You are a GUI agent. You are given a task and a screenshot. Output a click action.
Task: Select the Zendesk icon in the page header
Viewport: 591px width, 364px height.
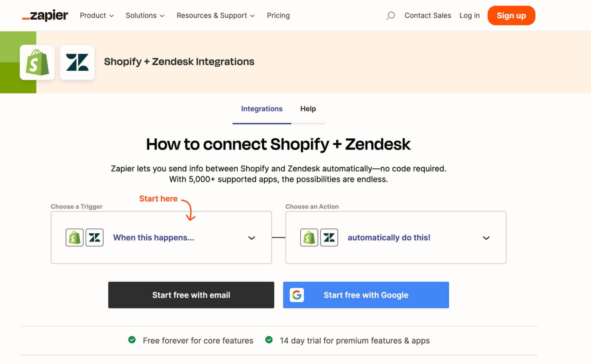pyautogui.click(x=77, y=62)
